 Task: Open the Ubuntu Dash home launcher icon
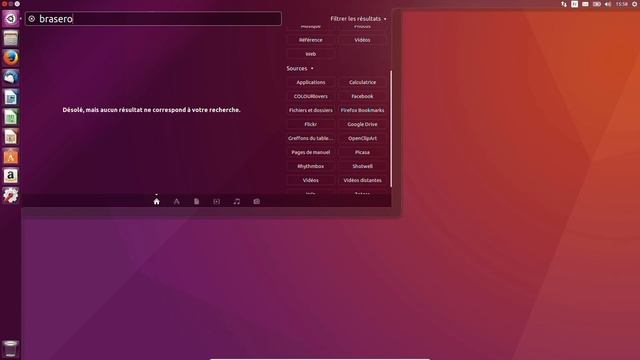(x=11, y=18)
